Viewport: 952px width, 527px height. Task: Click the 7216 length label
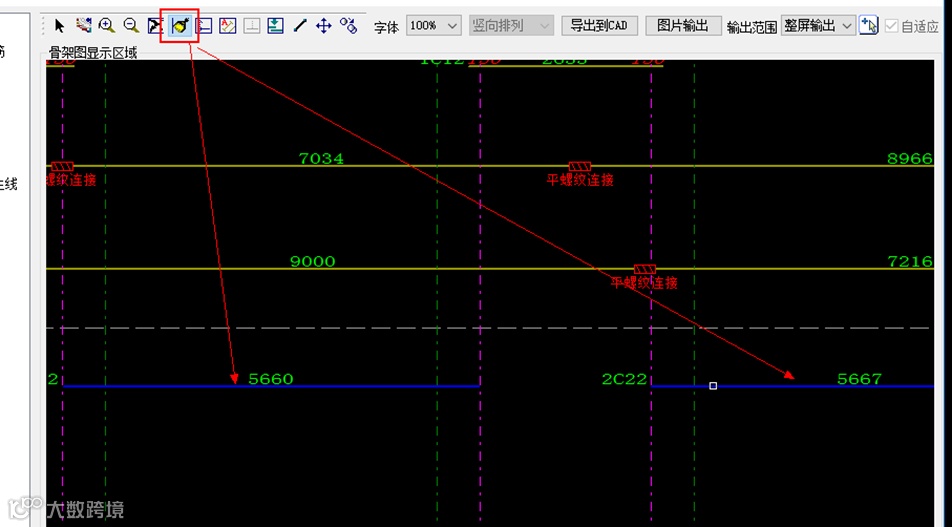(910, 262)
